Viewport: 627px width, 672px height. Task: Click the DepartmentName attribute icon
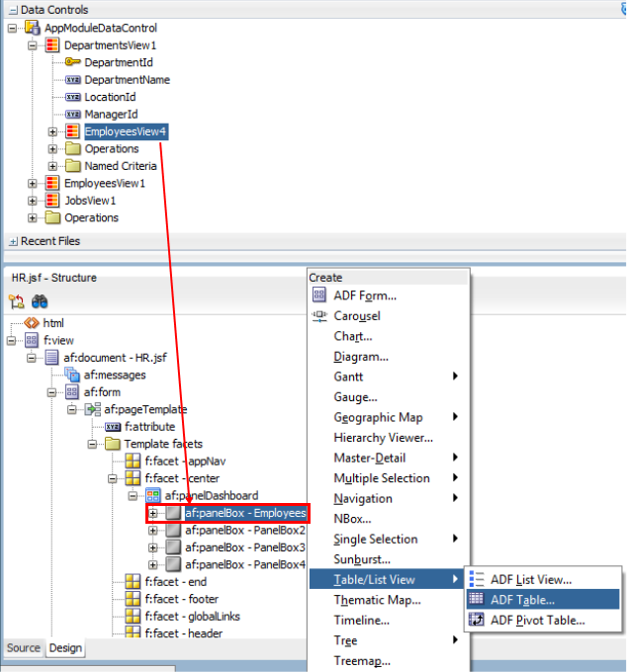tap(72, 80)
